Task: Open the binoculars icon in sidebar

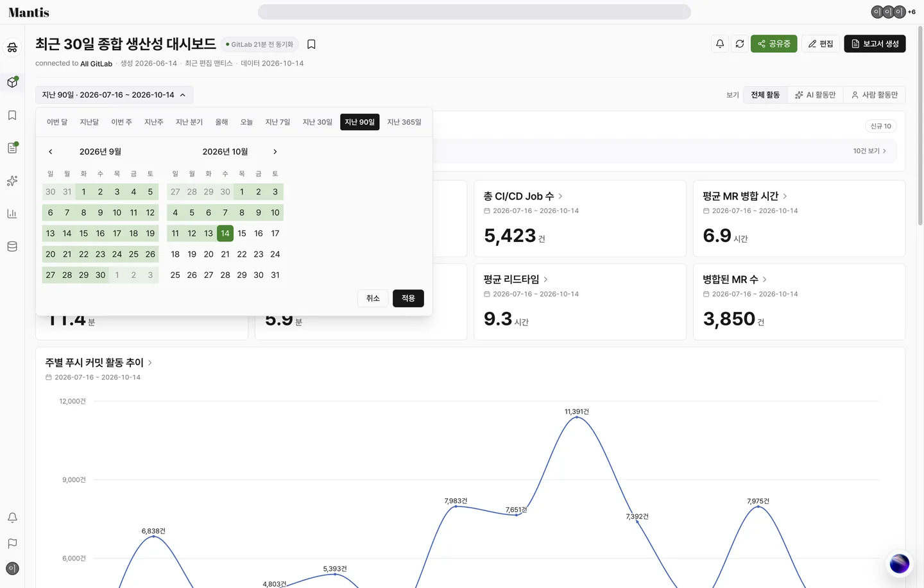Action: click(x=12, y=48)
